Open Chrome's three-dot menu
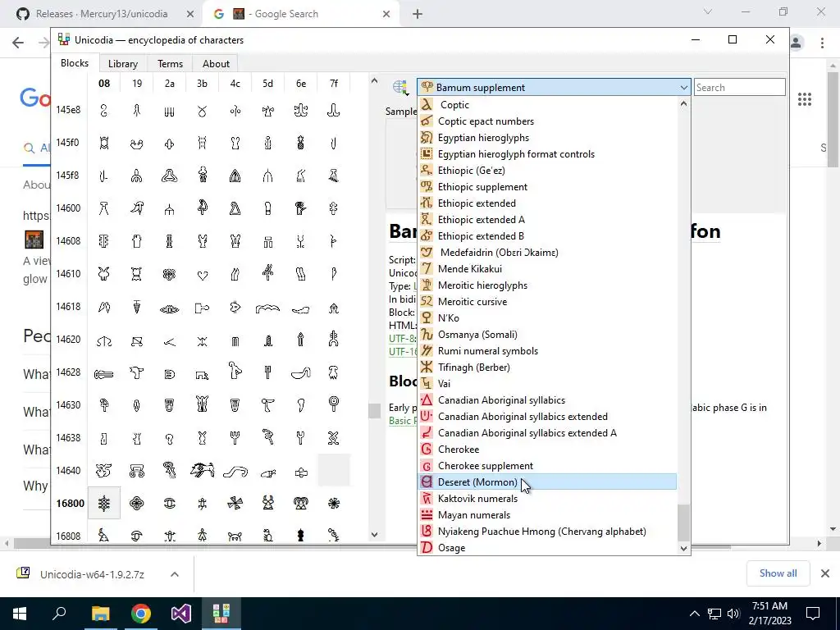840x630 pixels. [x=822, y=43]
